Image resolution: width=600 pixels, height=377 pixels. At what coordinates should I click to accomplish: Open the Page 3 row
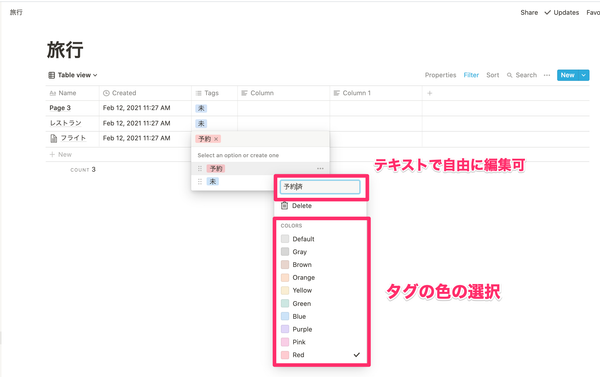(x=60, y=108)
